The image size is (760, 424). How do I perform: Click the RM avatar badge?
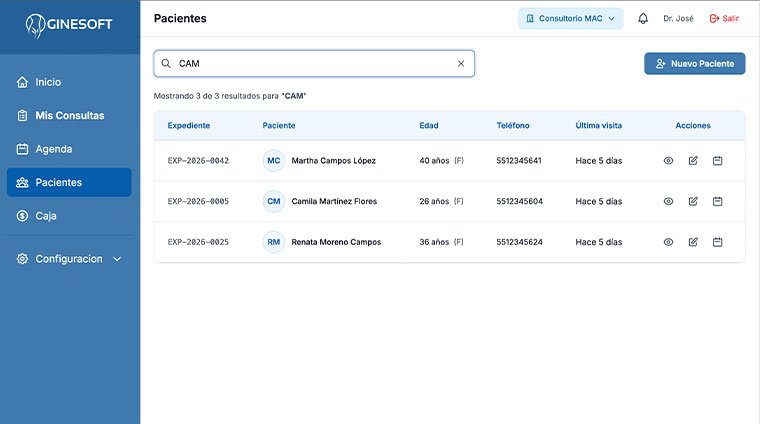pyautogui.click(x=274, y=242)
